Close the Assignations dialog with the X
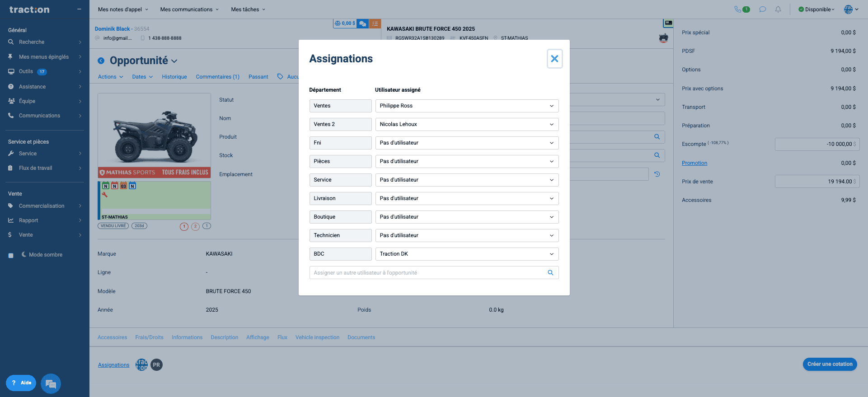 coord(554,59)
